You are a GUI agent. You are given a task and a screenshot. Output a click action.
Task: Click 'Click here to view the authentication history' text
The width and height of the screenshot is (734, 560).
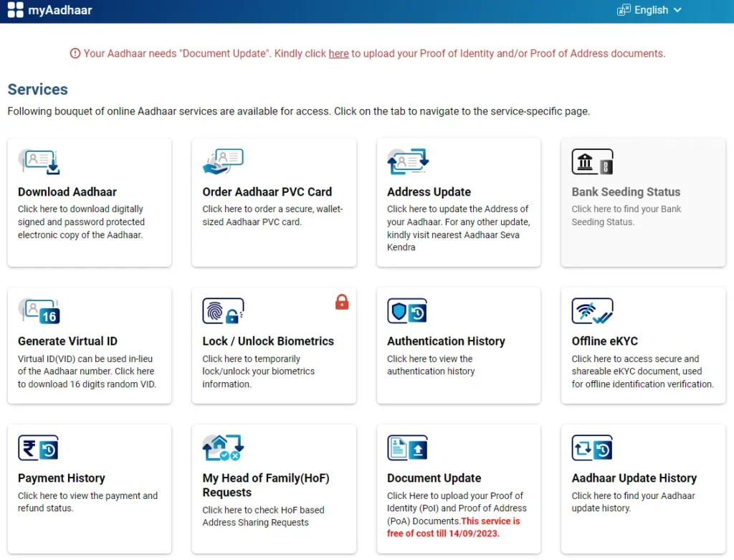pos(431,365)
